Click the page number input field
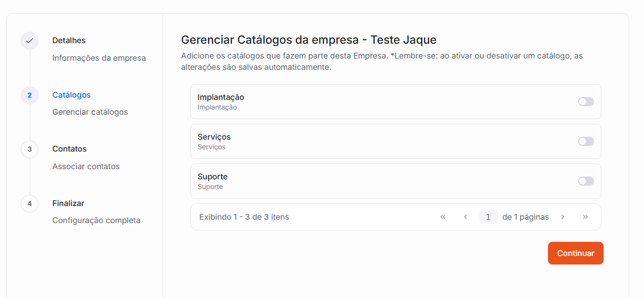The image size is (644, 298). pyautogui.click(x=488, y=217)
